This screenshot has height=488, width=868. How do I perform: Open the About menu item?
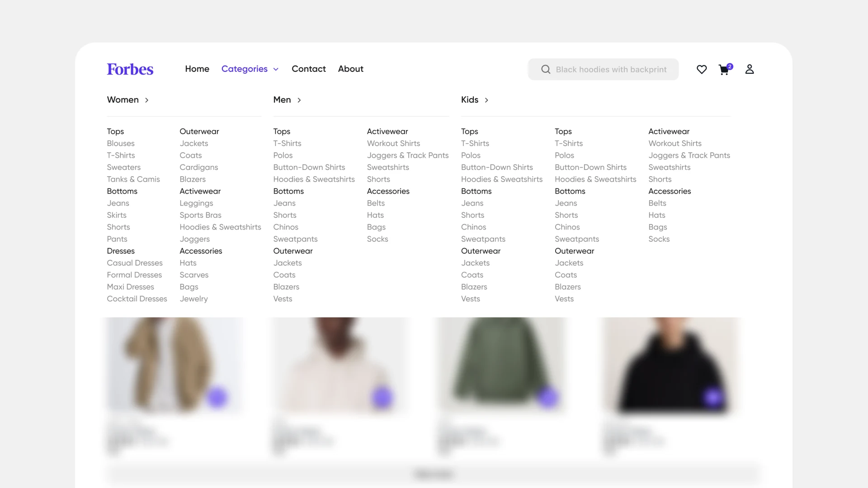click(351, 69)
